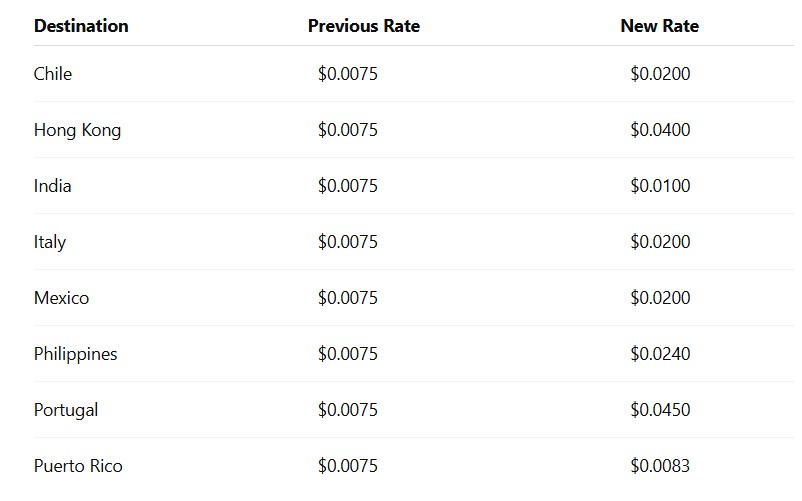The height and width of the screenshot is (501, 802).
Task: Click India's new rate $0.0100
Action: (660, 186)
